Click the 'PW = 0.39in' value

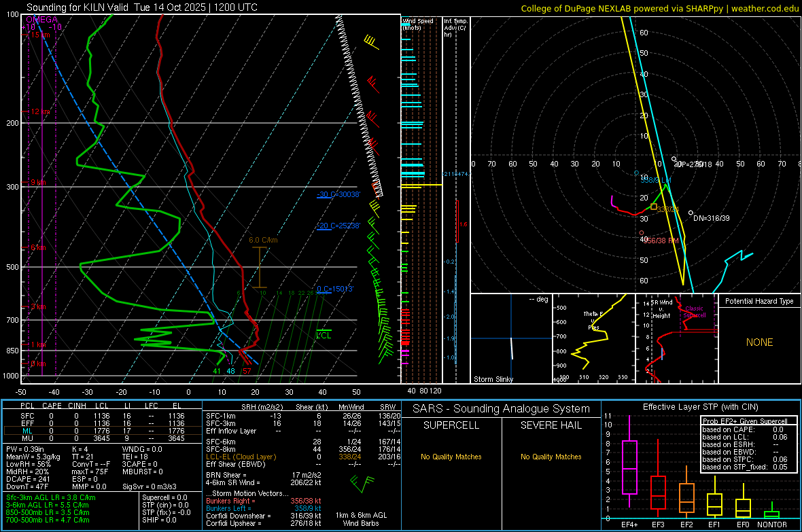tap(25, 449)
